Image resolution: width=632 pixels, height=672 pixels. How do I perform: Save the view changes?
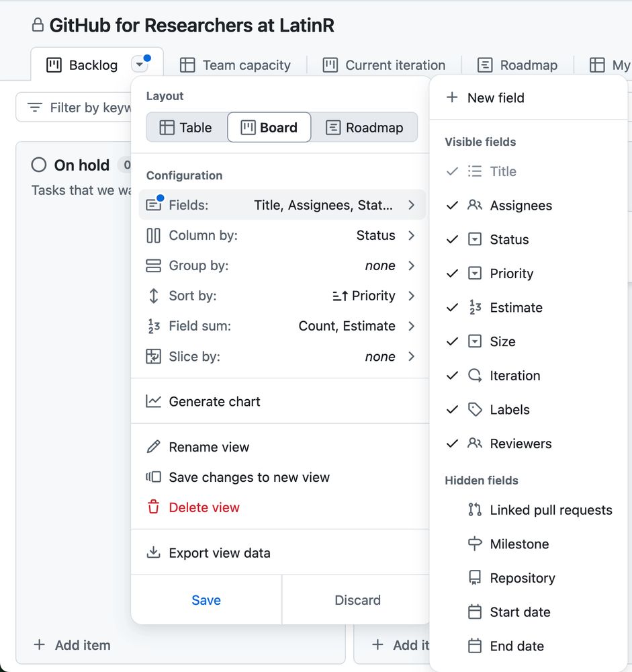206,600
